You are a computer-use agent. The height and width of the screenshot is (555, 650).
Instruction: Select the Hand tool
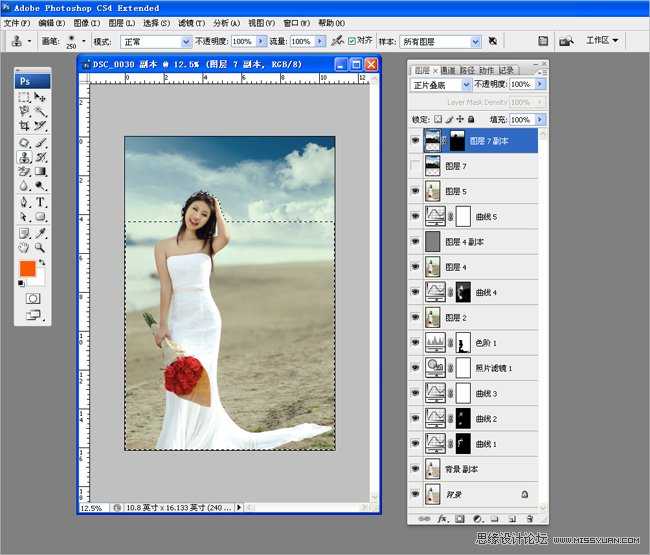(24, 246)
